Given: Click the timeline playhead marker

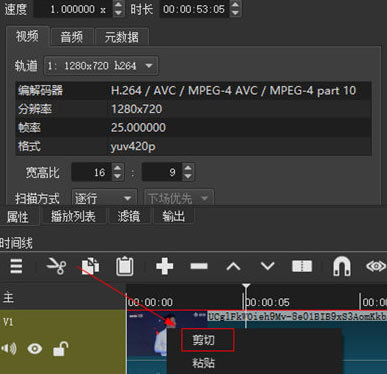Looking at the screenshot, I should pyautogui.click(x=246, y=287).
